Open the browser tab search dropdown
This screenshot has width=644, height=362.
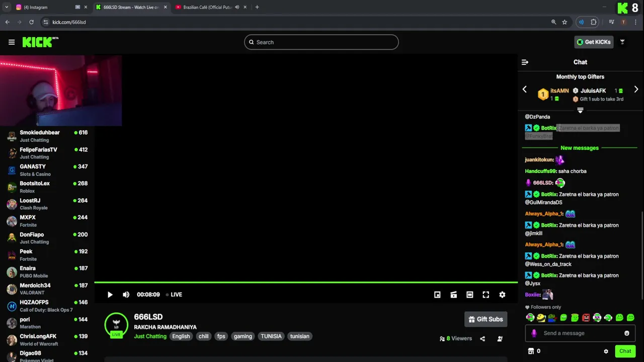[x=6, y=7]
